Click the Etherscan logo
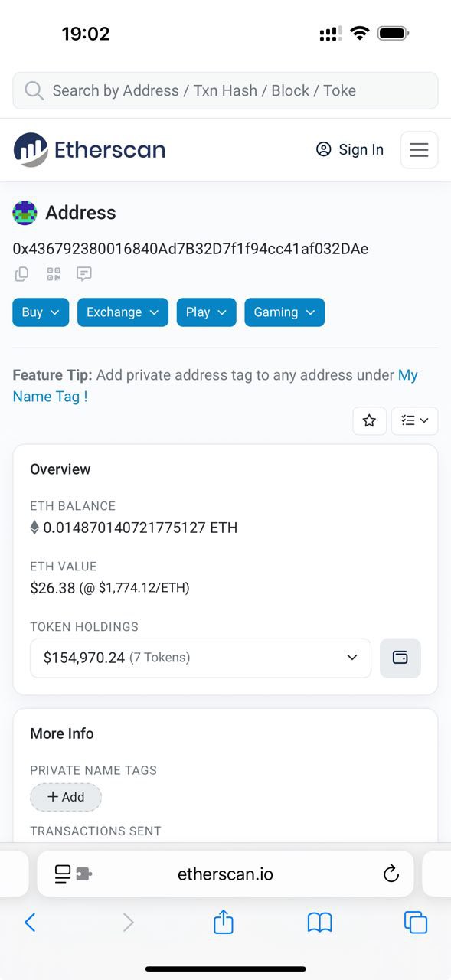This screenshot has height=980, width=451. (90, 149)
